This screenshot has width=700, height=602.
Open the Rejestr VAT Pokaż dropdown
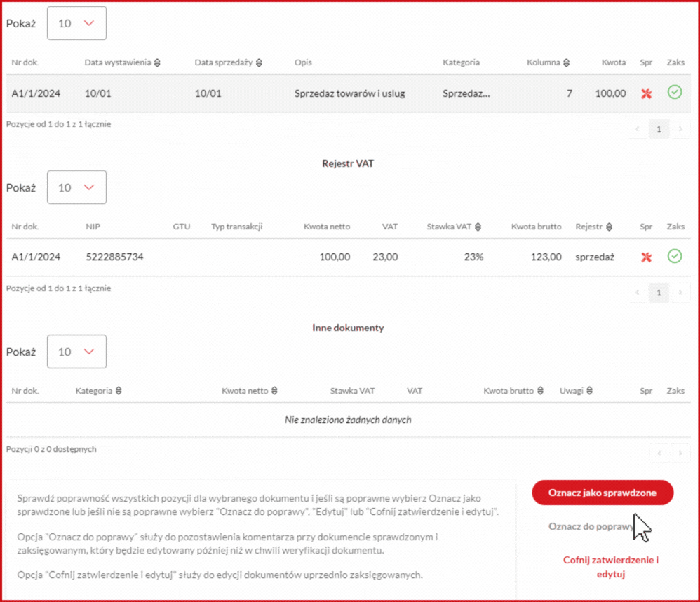coord(76,187)
